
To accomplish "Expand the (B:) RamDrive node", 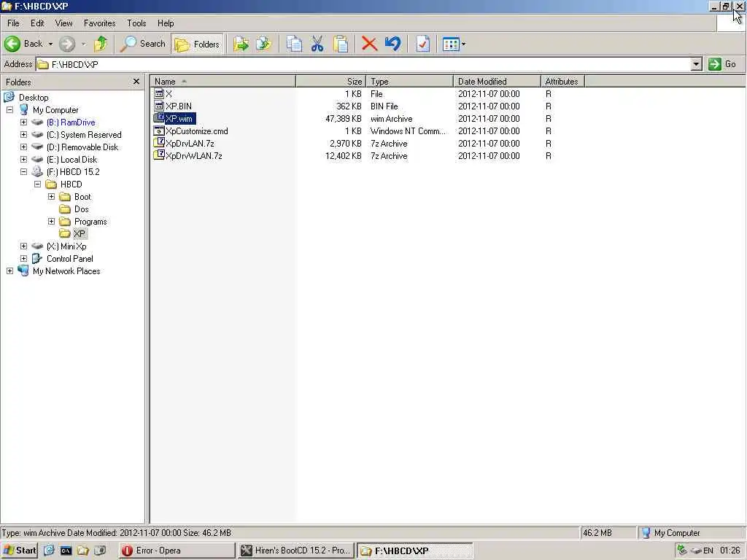I will (23, 122).
